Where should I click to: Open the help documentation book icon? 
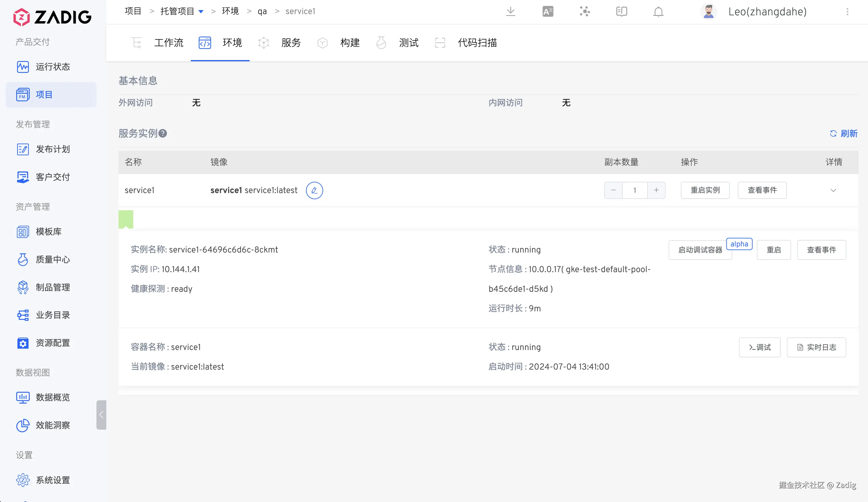coord(621,12)
